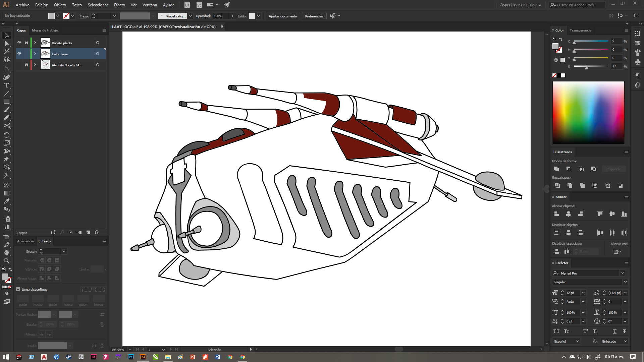The width and height of the screenshot is (644, 362).
Task: Unlock the Plantilla Boceto LA layer
Action: coord(26,65)
